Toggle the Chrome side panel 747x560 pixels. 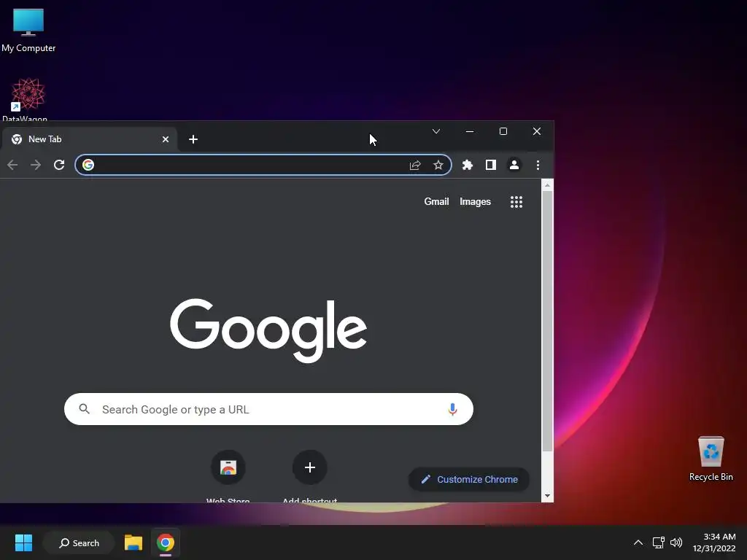(491, 165)
